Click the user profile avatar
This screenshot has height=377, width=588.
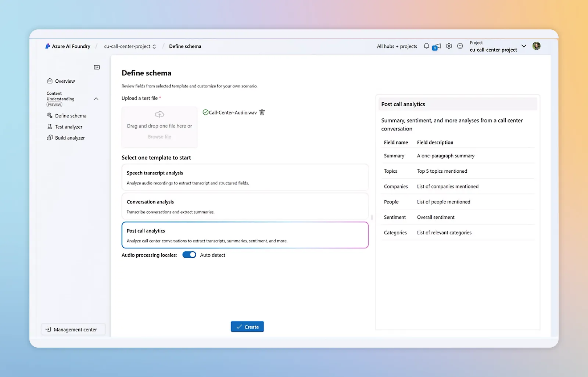coord(536,46)
